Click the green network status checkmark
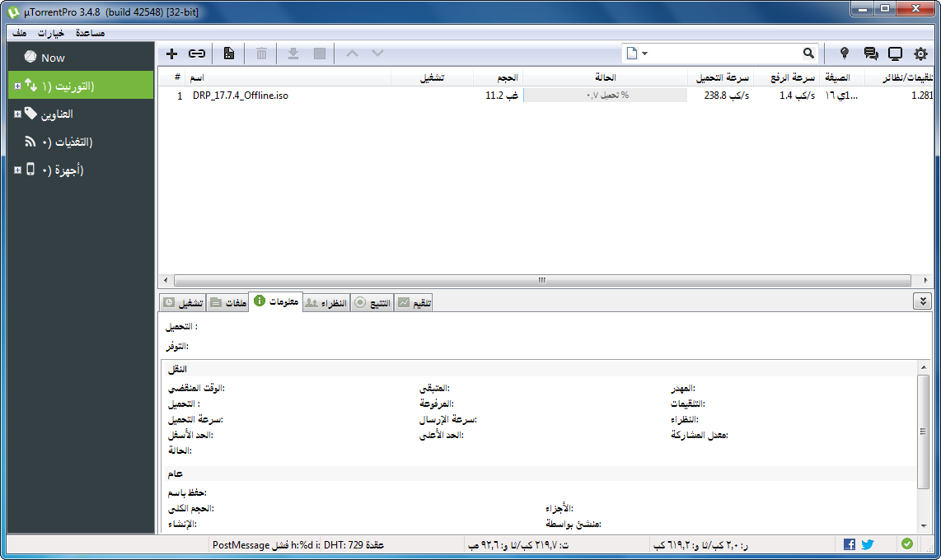941x560 pixels. pos(906,544)
